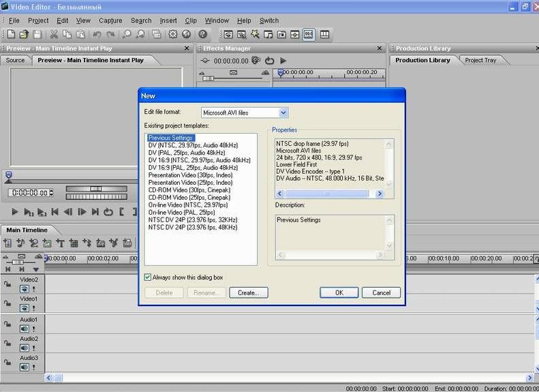Image resolution: width=539 pixels, height=392 pixels.
Task: Click the Help question mark toolbar icon
Action: point(202,34)
